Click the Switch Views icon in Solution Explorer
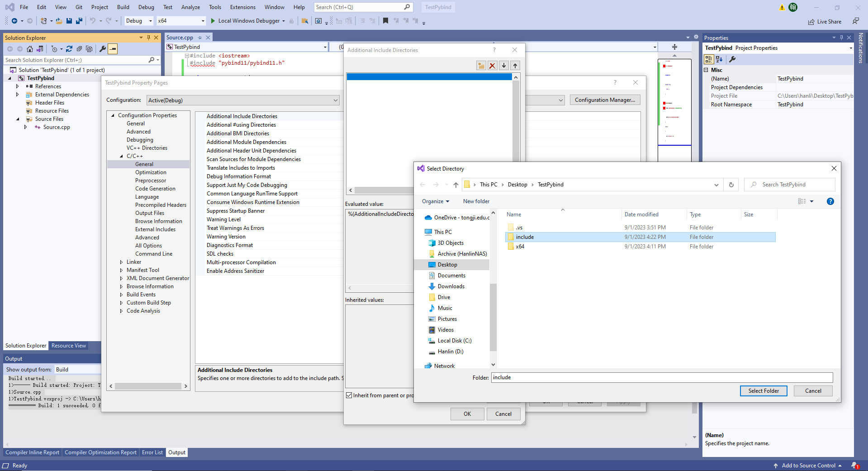868x471 pixels. click(x=40, y=49)
